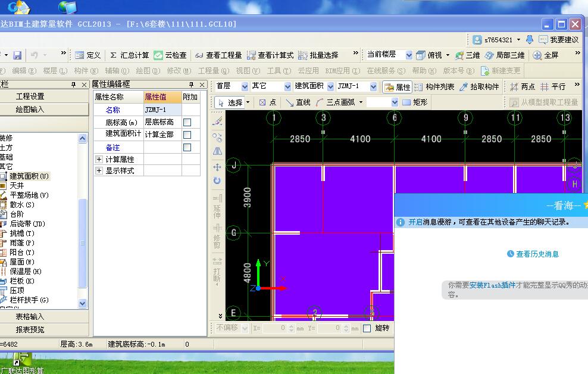Click the mirror tool in vertical toolbar
Screen dimensions: 588x374
coord(217,151)
